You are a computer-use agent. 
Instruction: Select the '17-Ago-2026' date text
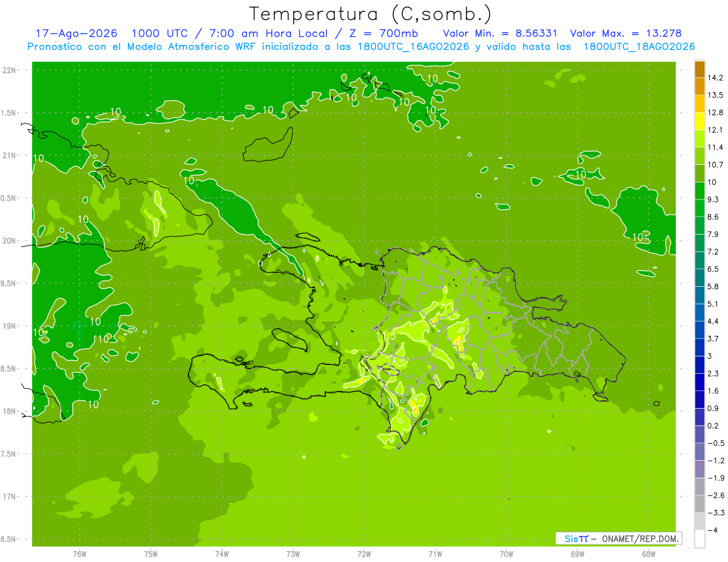pos(76,33)
